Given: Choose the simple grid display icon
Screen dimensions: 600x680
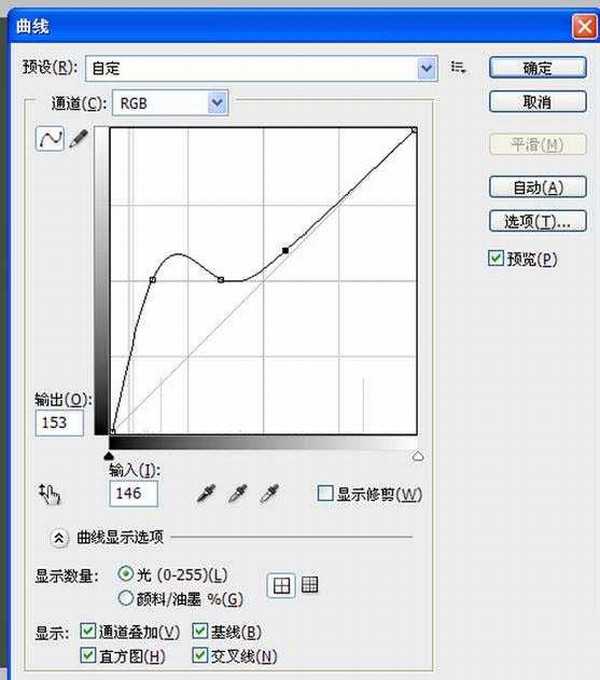Looking at the screenshot, I should tap(282, 587).
